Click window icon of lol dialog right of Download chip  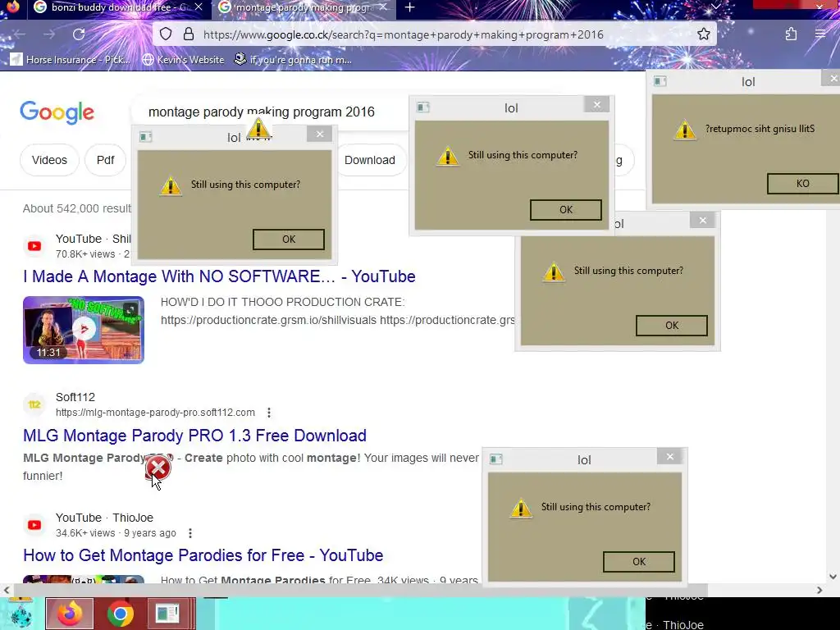point(423,107)
